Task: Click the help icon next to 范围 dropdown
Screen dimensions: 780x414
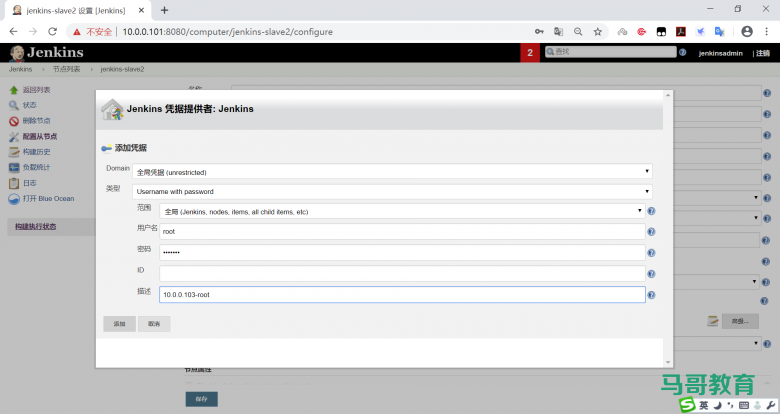Action: (651, 211)
